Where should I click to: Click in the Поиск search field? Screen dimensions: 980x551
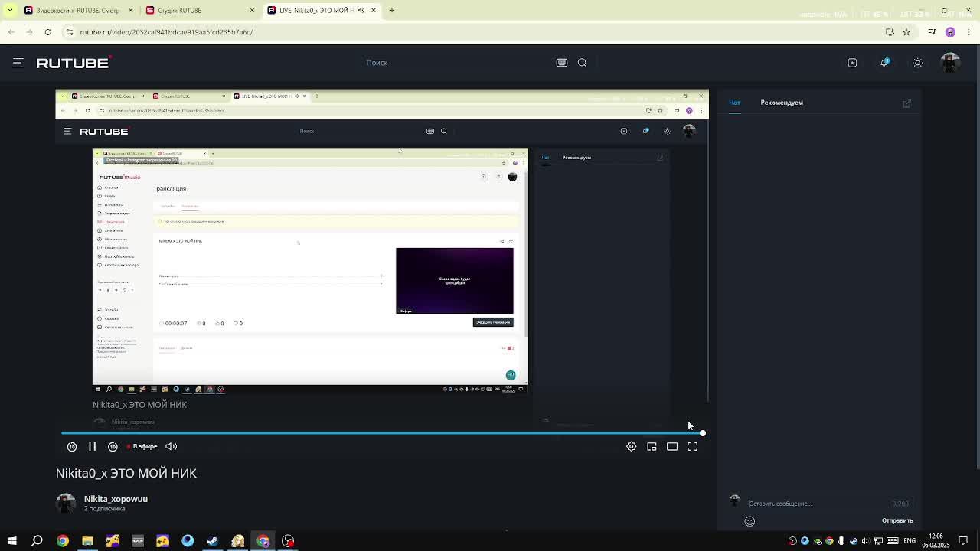(459, 63)
